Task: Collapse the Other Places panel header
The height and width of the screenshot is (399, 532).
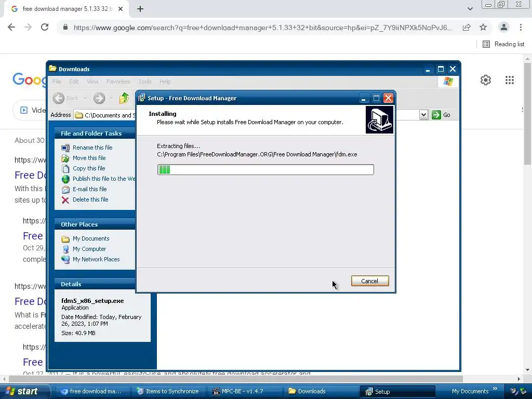Action: 95,224
